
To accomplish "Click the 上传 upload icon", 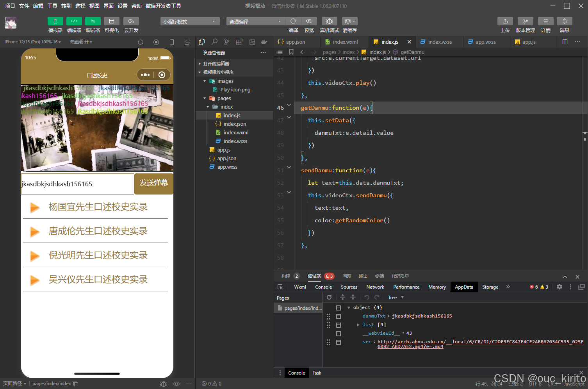I will (x=505, y=21).
